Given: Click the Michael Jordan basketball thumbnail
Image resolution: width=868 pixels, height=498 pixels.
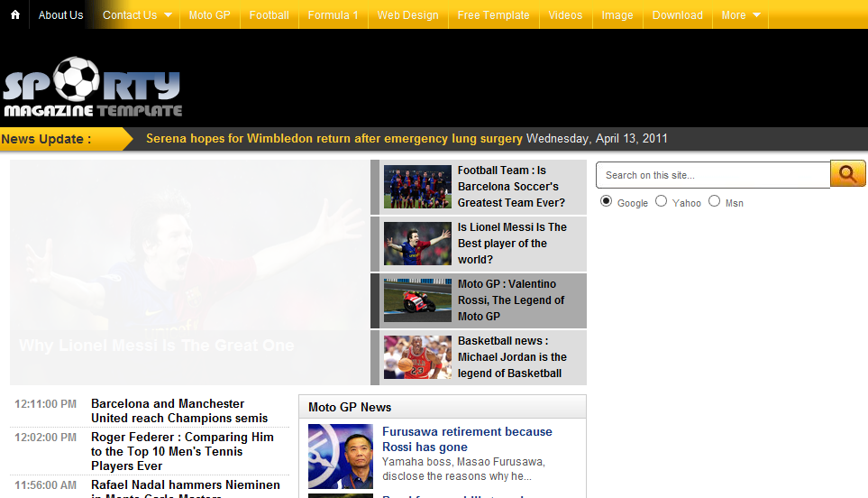Looking at the screenshot, I should pos(417,357).
